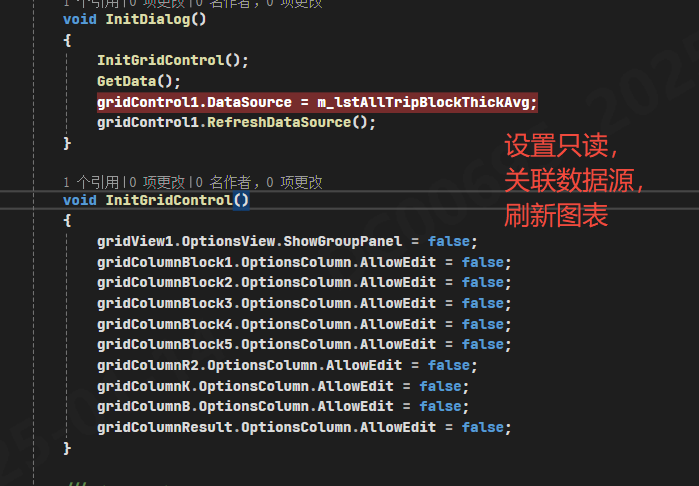Click the highlighted gridControl1.DataSource assignment line
The width and height of the screenshot is (699, 486).
tap(317, 102)
